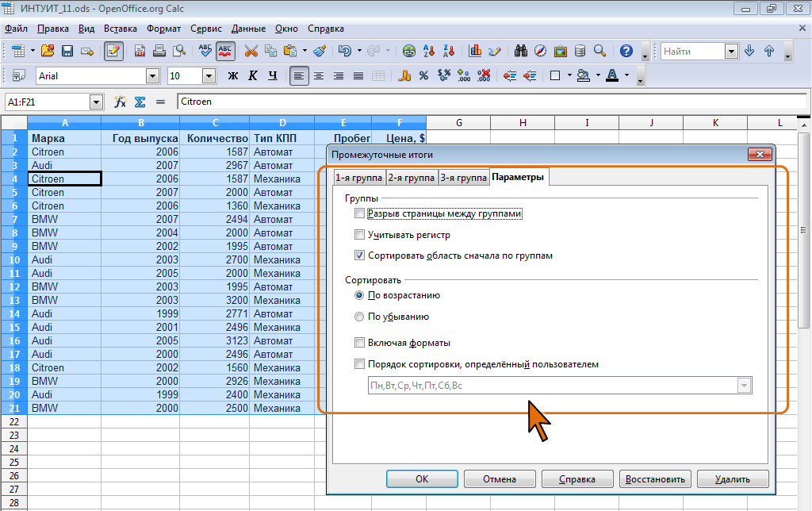
Task: Undo the last action arrow icon
Action: [345, 51]
